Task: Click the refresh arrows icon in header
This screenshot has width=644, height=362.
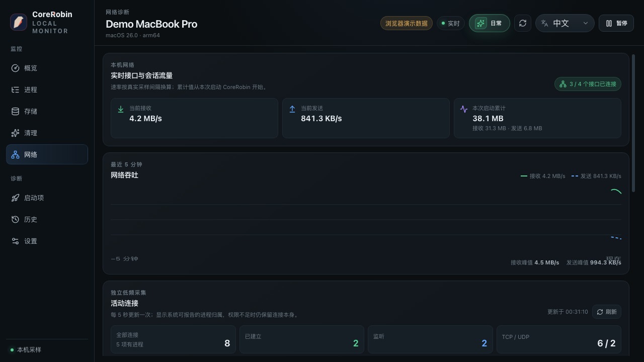Action: tap(523, 23)
